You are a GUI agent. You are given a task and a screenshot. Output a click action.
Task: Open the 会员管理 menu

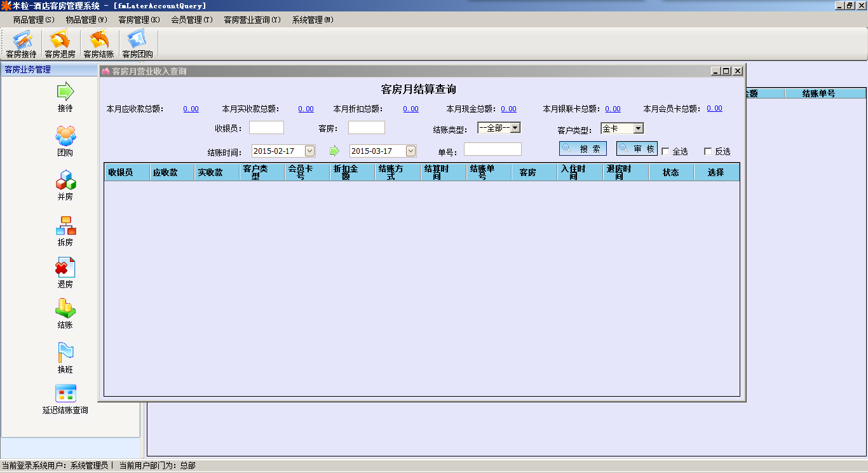[x=191, y=20]
